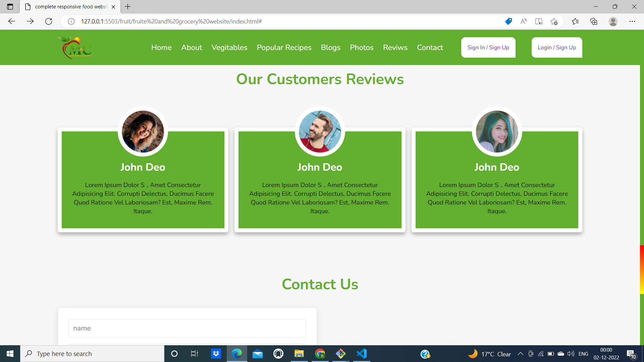
Task: Add this page to favorites with the star
Action: coord(554,21)
